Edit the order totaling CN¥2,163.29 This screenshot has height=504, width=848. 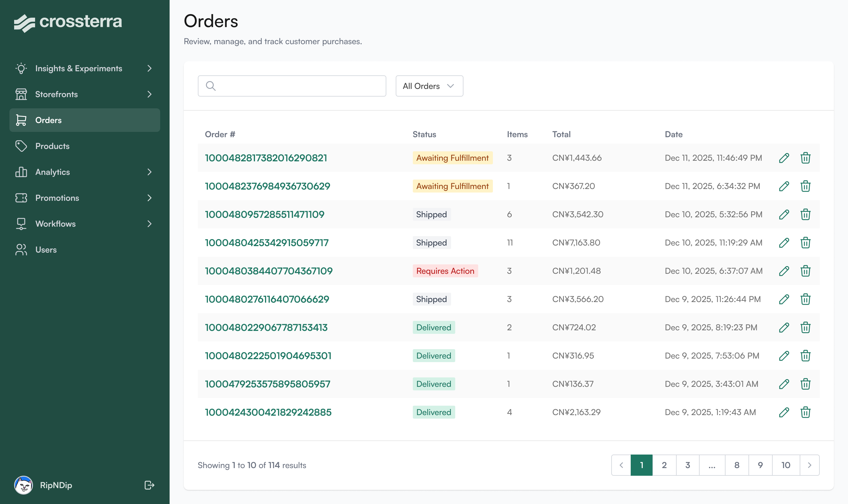(784, 412)
